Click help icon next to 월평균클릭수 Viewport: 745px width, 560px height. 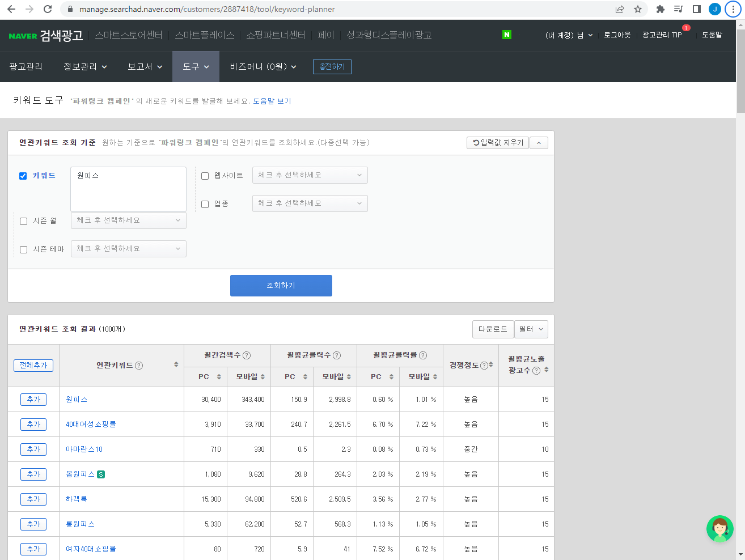tap(337, 355)
